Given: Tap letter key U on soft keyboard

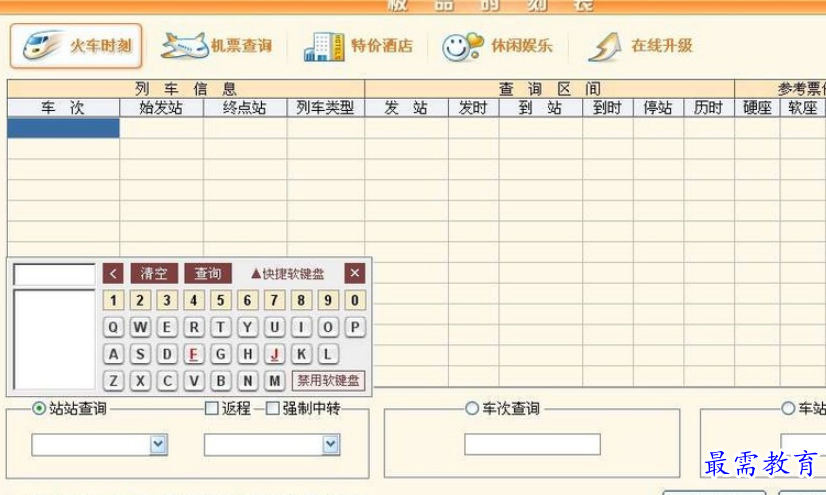Looking at the screenshot, I should click(x=274, y=328).
